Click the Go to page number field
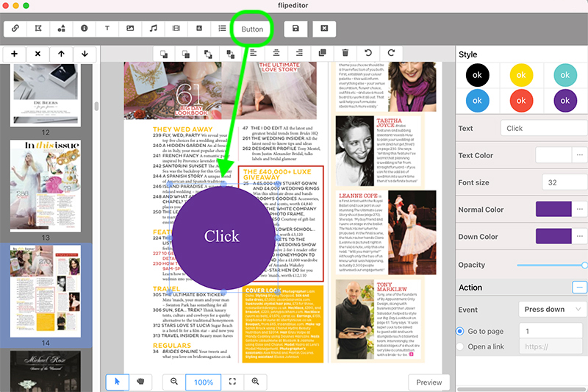Viewport: 588px width, 392px height. (x=551, y=331)
